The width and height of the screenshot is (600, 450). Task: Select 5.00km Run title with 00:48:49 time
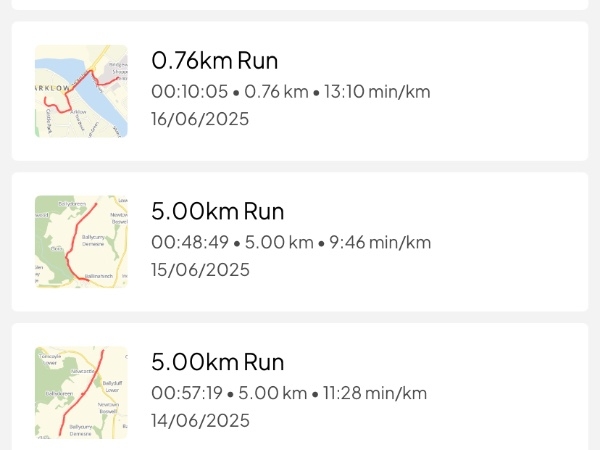(217, 211)
